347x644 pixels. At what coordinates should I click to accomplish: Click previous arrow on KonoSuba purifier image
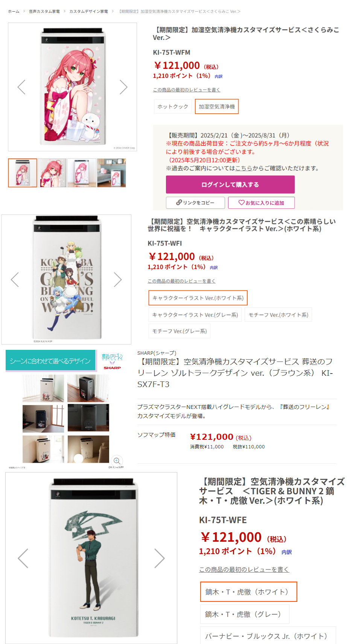[x=15, y=279]
